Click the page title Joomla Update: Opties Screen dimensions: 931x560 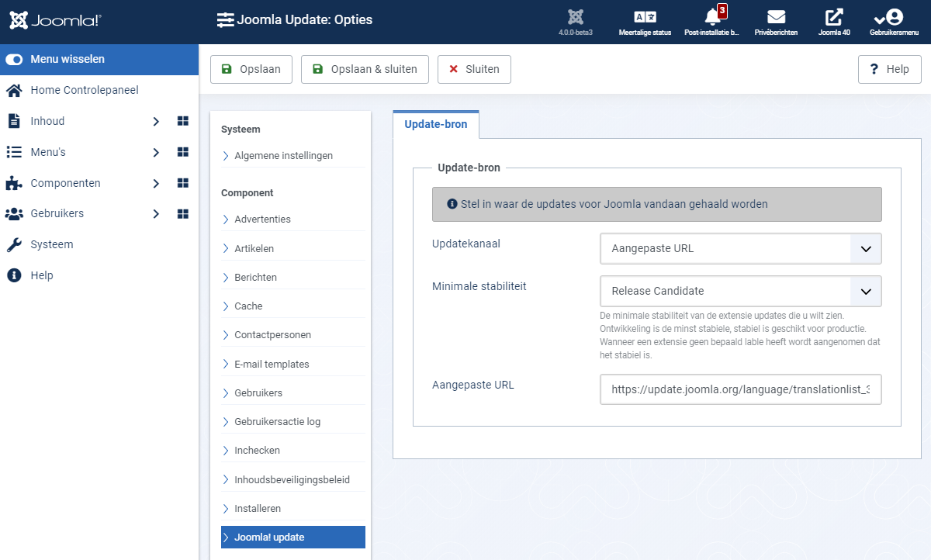(x=305, y=20)
